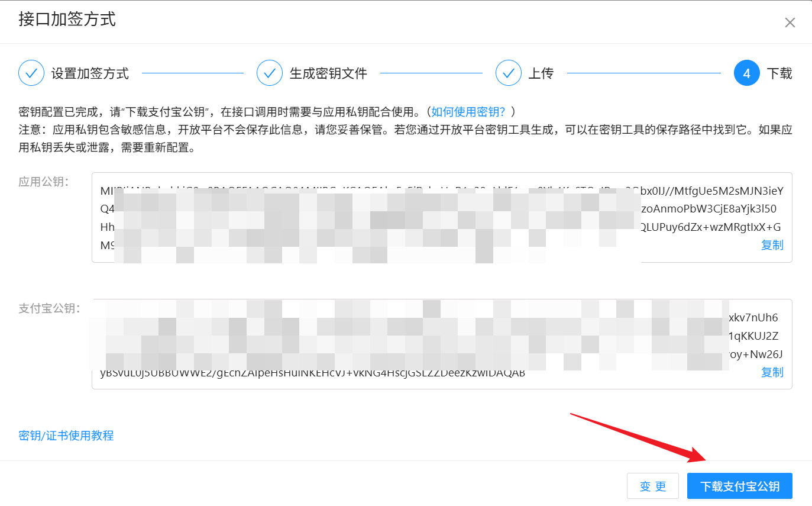
Task: Open the 密钥/证书使用教程 link
Action: 66,436
